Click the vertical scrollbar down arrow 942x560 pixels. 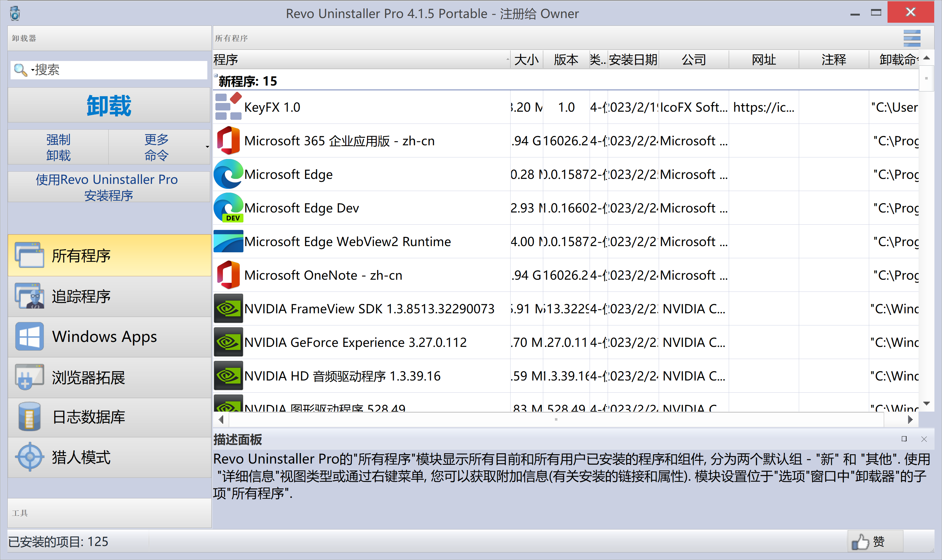[x=926, y=404]
